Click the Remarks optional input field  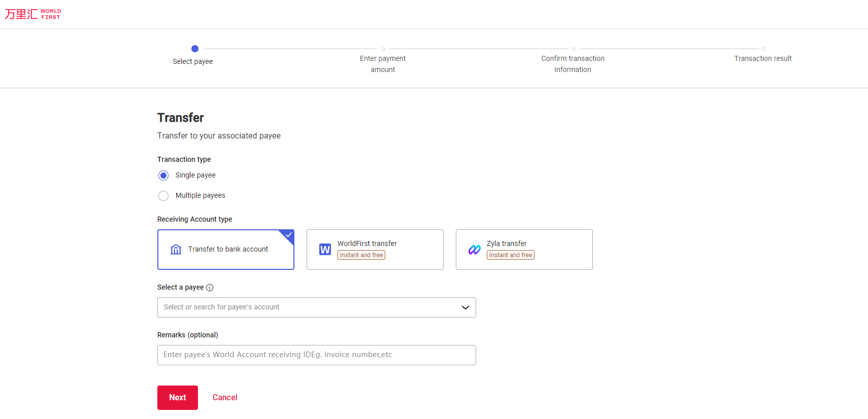316,355
